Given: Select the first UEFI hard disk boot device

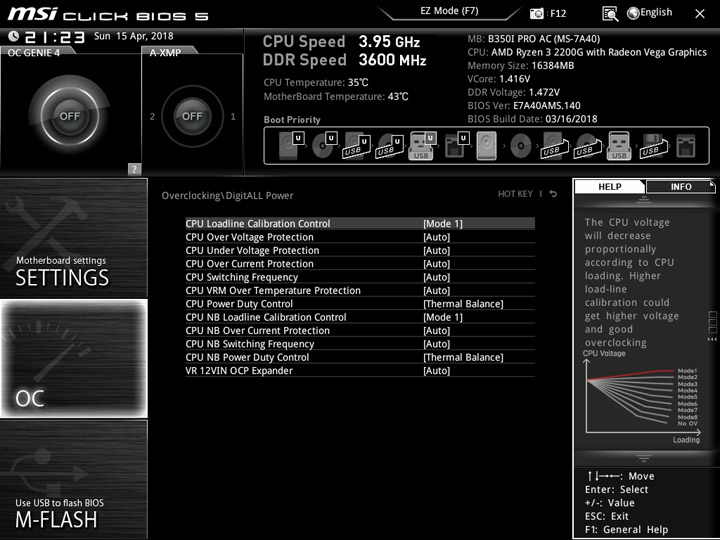Looking at the screenshot, I should click(x=292, y=146).
